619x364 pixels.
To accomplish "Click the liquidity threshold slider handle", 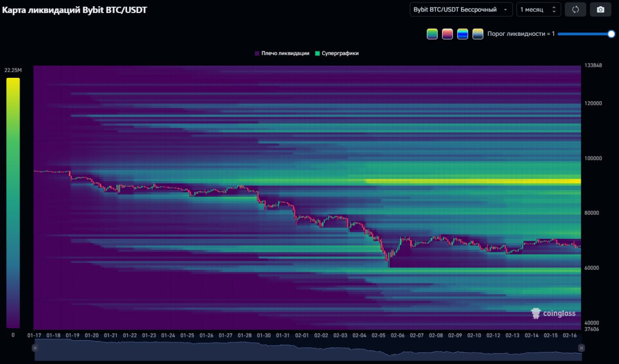I will coord(611,34).
